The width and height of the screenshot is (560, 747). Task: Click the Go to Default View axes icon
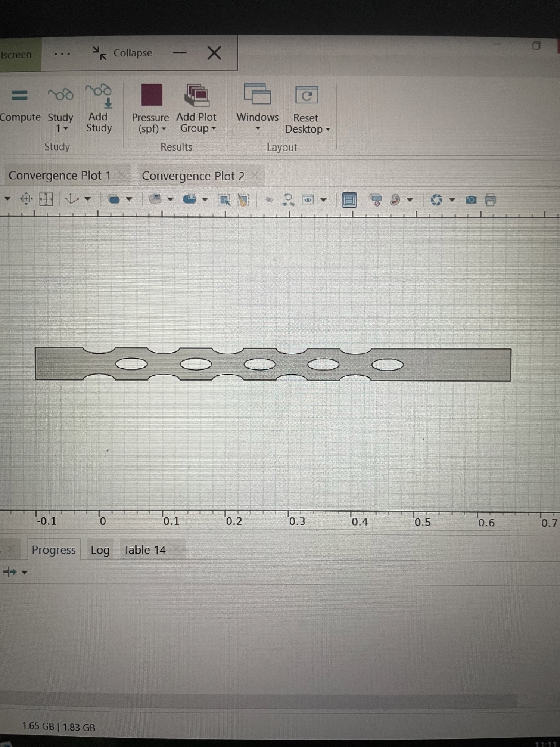click(x=72, y=199)
